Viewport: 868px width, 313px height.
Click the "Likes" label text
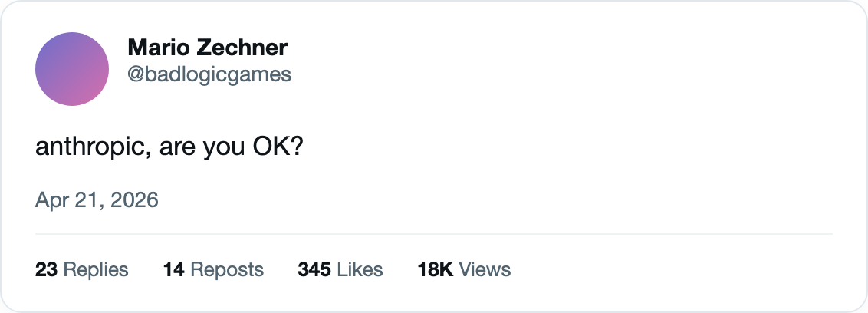[360, 269]
